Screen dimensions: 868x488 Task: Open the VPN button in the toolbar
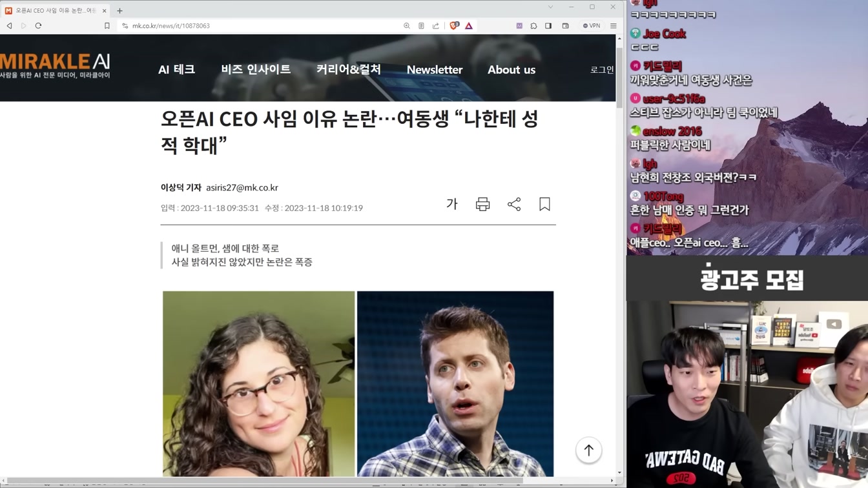(x=592, y=26)
